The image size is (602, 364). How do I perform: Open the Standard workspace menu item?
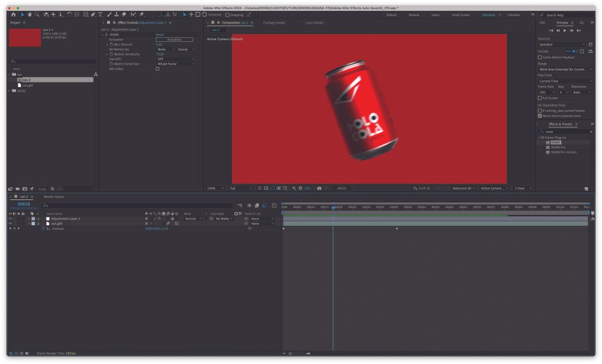tap(488, 15)
